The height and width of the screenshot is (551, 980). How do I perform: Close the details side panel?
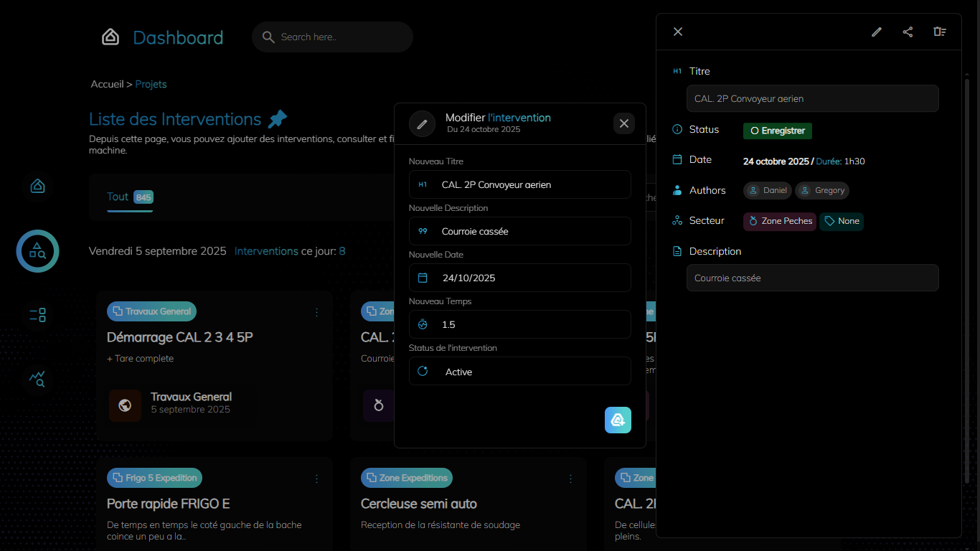[678, 32]
